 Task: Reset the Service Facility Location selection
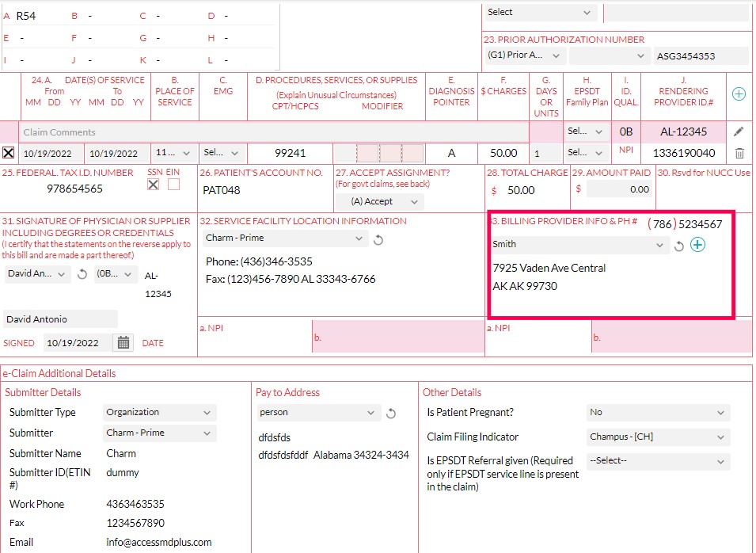pos(378,238)
